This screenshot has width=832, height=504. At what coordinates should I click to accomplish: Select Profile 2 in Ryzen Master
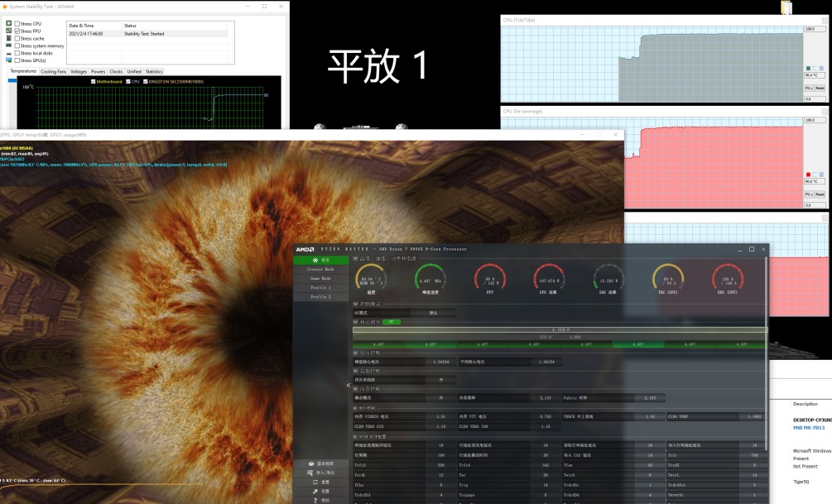click(320, 296)
